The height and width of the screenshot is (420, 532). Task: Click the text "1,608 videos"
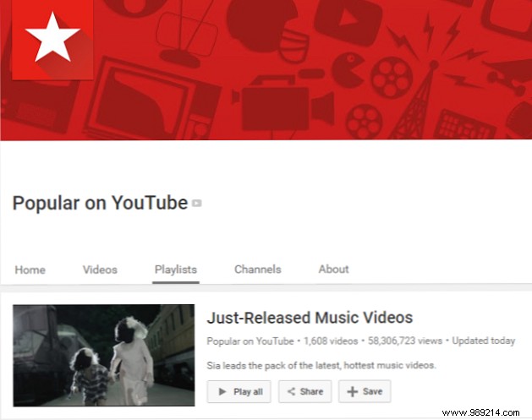pyautogui.click(x=331, y=341)
